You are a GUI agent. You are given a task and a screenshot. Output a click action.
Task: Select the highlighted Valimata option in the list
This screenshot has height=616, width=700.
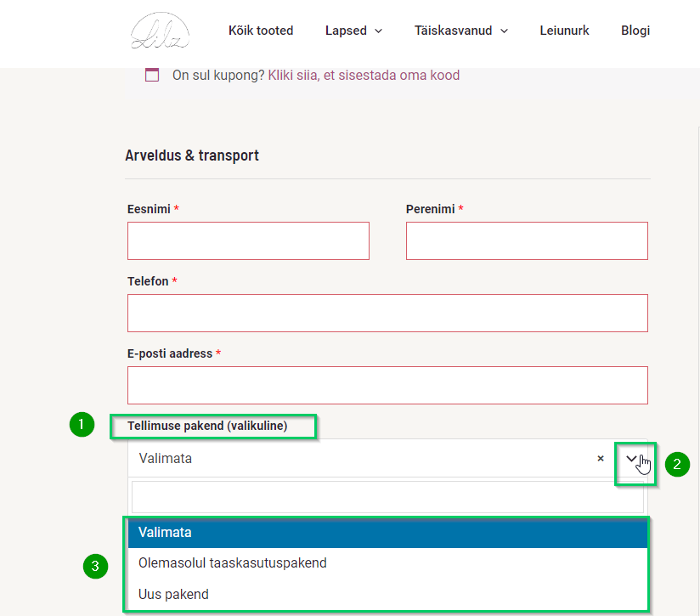pos(387,533)
